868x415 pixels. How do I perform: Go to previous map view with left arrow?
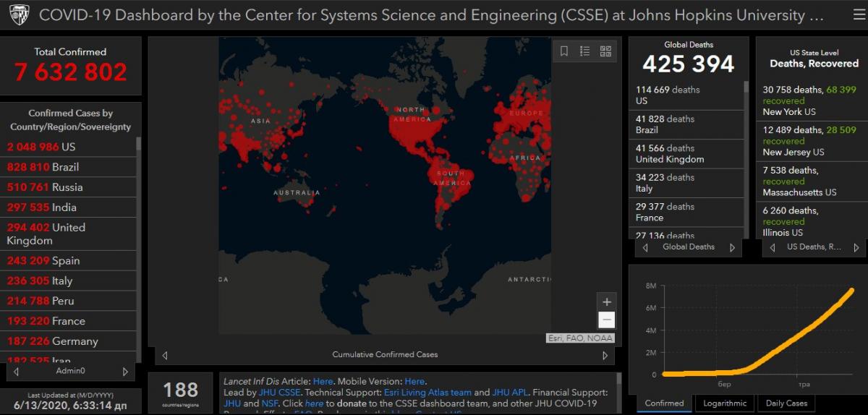(165, 355)
